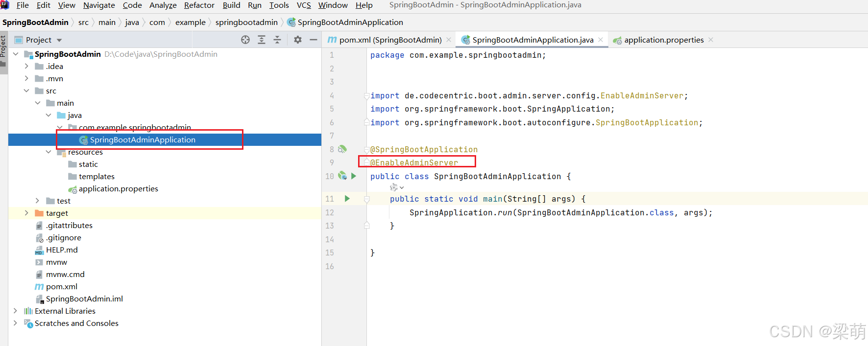Open the Tools menu
This screenshot has height=346, width=868.
(x=279, y=5)
